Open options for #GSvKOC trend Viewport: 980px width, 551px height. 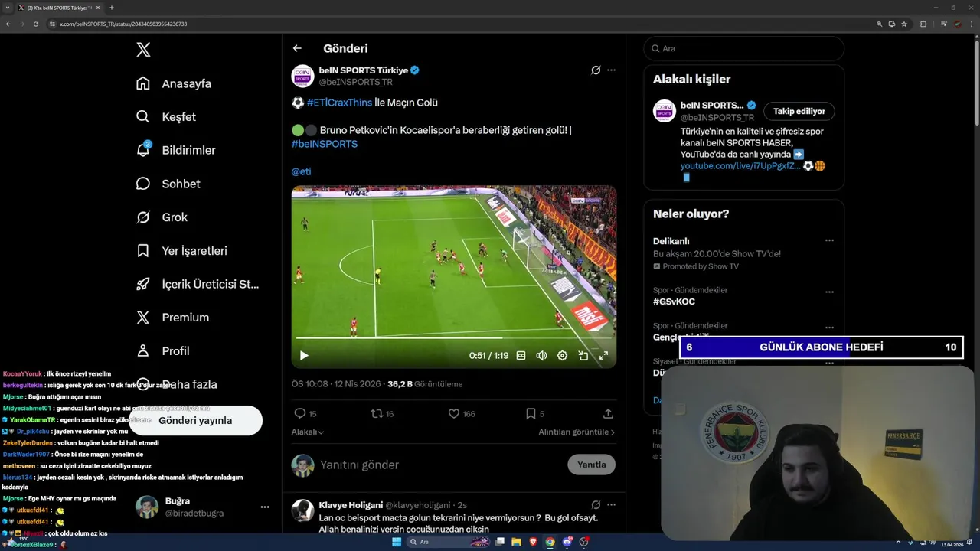click(x=829, y=292)
